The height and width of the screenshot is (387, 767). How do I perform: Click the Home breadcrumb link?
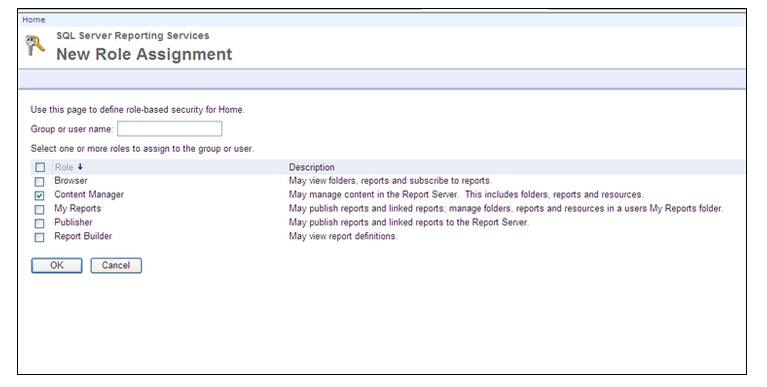coord(34,20)
